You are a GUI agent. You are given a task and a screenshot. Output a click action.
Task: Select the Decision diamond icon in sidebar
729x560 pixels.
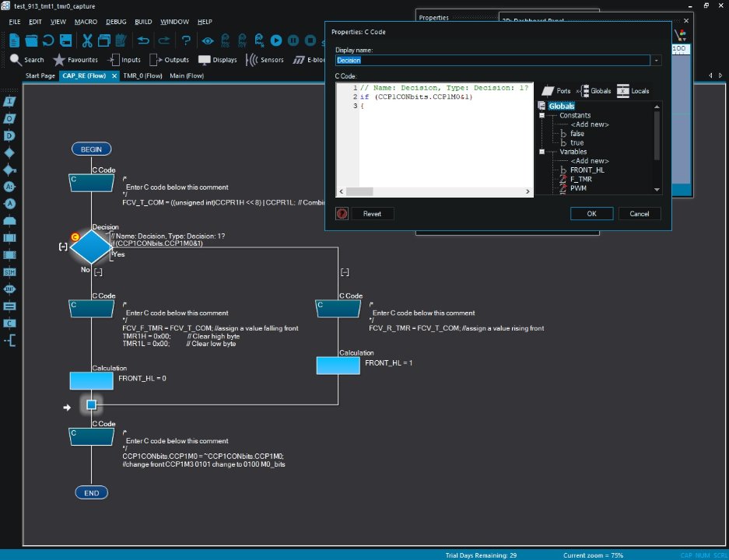click(9, 152)
